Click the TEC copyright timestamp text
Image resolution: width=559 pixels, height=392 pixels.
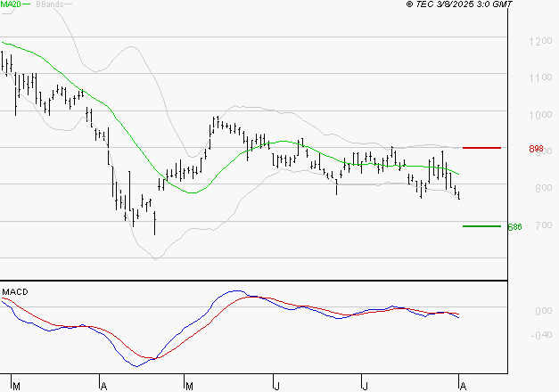coord(459,4)
